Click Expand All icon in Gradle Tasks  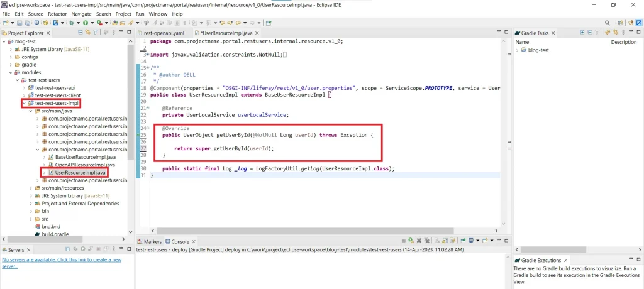(582, 32)
